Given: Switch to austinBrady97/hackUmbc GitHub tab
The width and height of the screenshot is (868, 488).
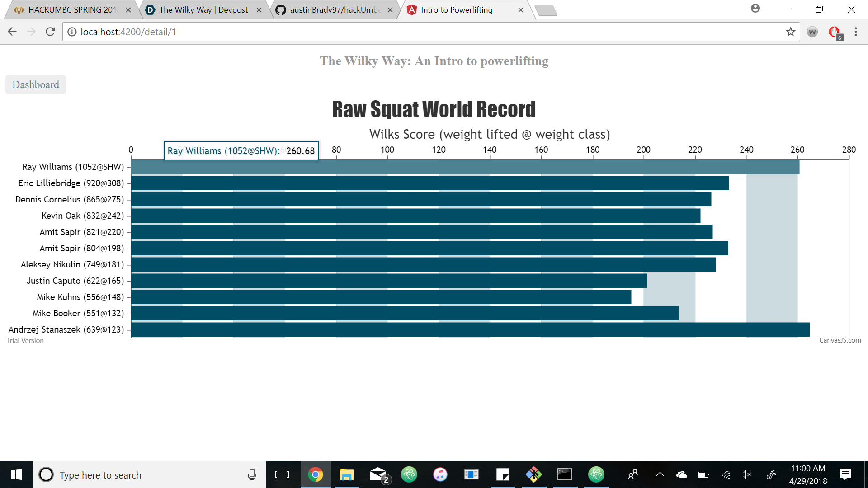Looking at the screenshot, I should point(335,10).
